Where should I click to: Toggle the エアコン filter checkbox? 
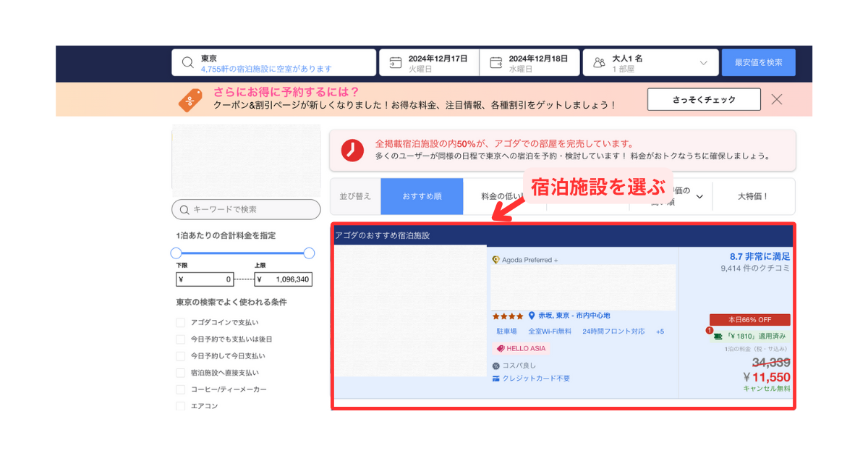(181, 406)
